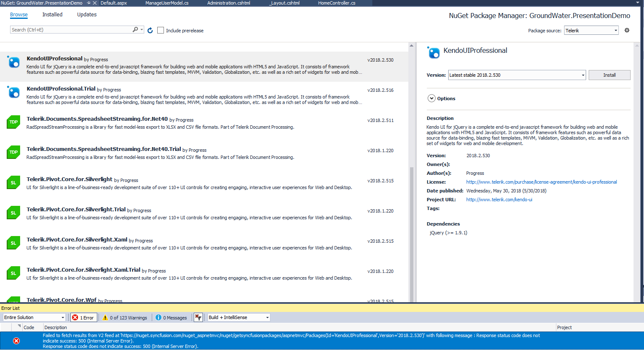644x353 pixels.
Task: Toggle the Include prerelease checkbox
Action: coord(161,30)
